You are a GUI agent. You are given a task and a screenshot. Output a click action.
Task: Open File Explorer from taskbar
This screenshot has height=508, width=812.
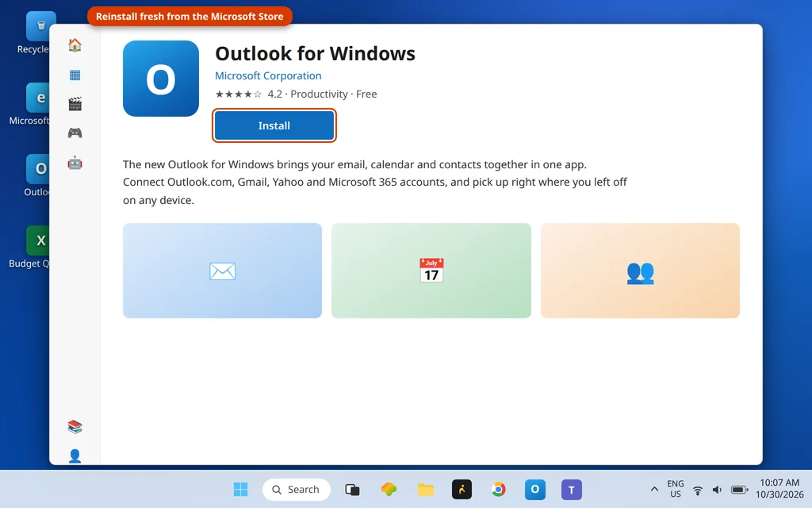pyautogui.click(x=426, y=489)
